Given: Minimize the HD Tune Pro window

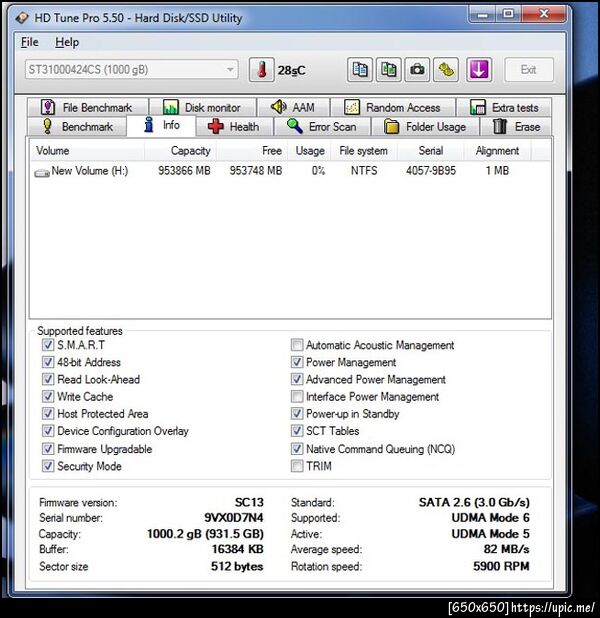Looking at the screenshot, I should [482, 15].
